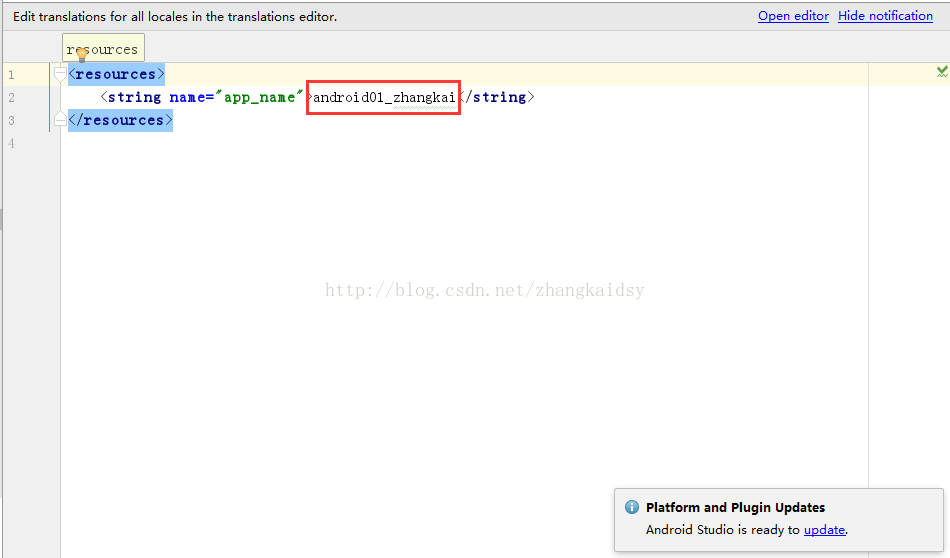This screenshot has height=558, width=950.
Task: Click line number 1 in the gutter
Action: point(12,75)
